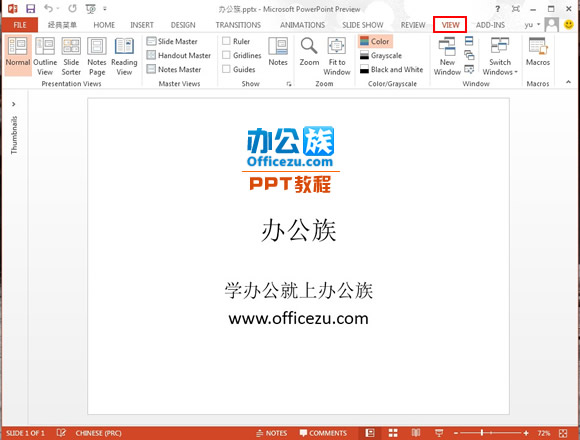Image resolution: width=580 pixels, height=440 pixels.
Task: Select Black and White mode
Action: (x=392, y=69)
